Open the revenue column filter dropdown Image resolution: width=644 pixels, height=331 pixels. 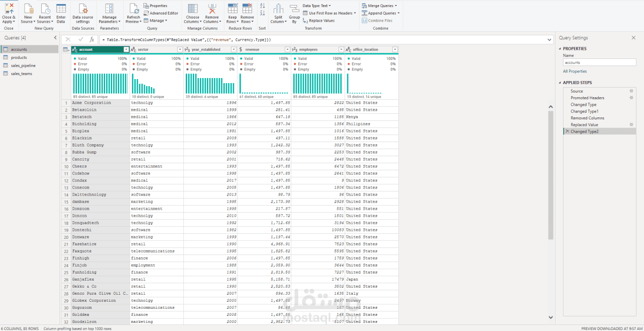(x=288, y=49)
